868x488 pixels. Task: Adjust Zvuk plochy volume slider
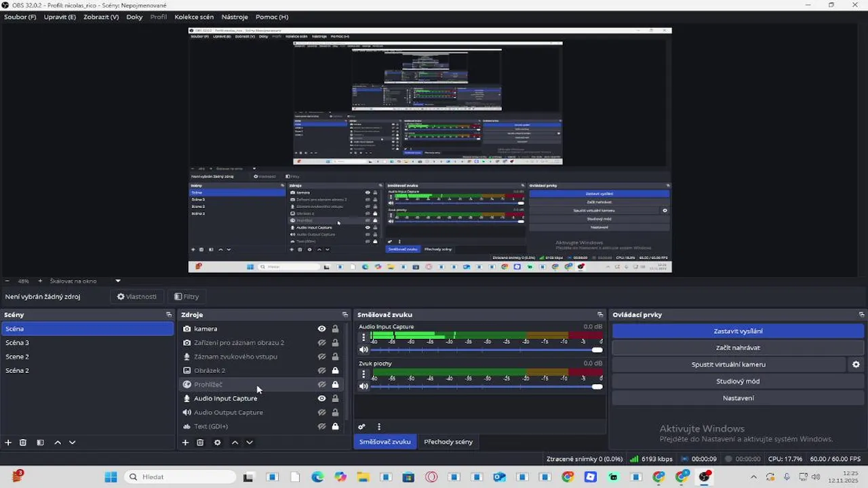[x=486, y=386]
